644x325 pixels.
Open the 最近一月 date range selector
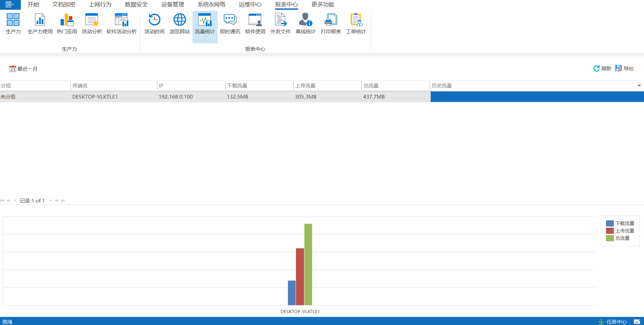[24, 69]
